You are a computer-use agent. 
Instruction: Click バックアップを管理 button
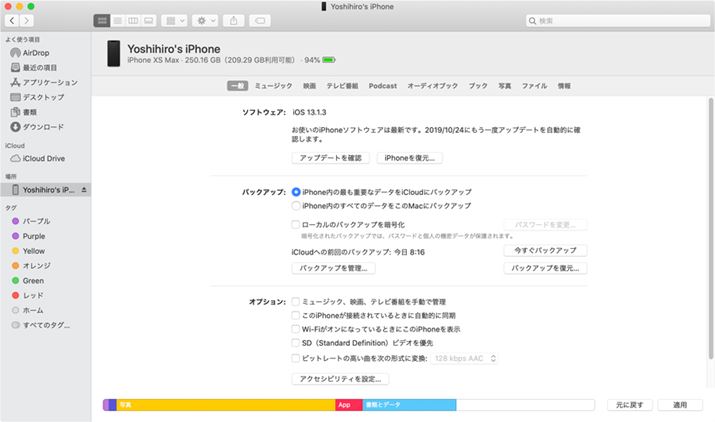pos(333,268)
